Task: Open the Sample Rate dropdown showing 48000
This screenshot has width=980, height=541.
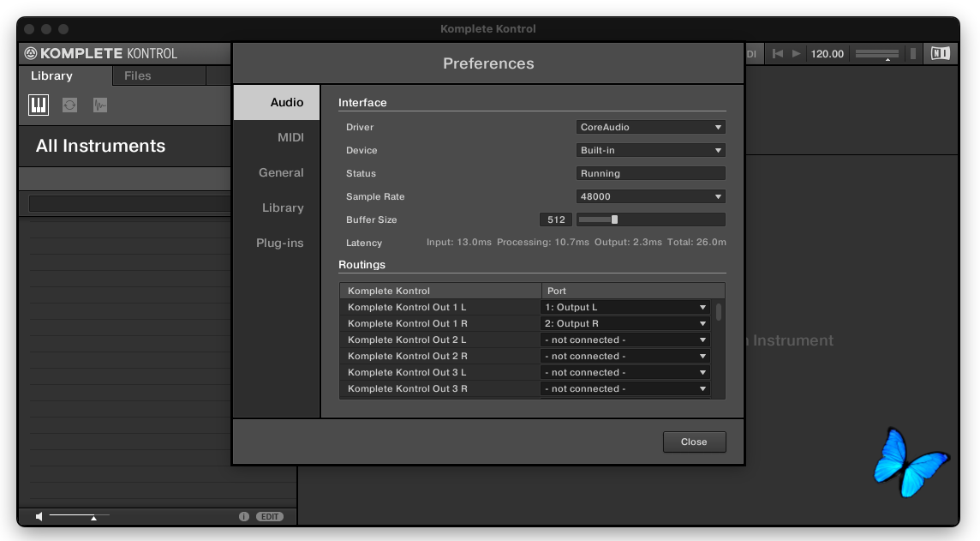Action: pyautogui.click(x=650, y=196)
